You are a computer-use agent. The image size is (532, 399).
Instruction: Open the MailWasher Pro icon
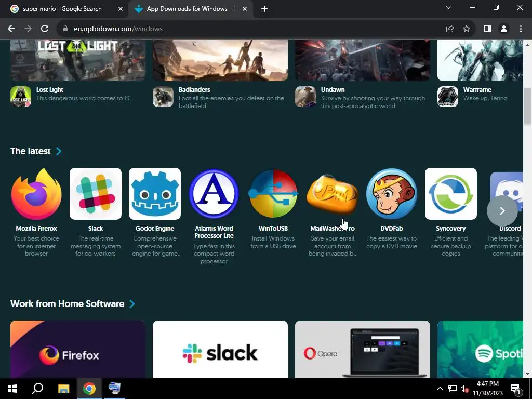[332, 194]
